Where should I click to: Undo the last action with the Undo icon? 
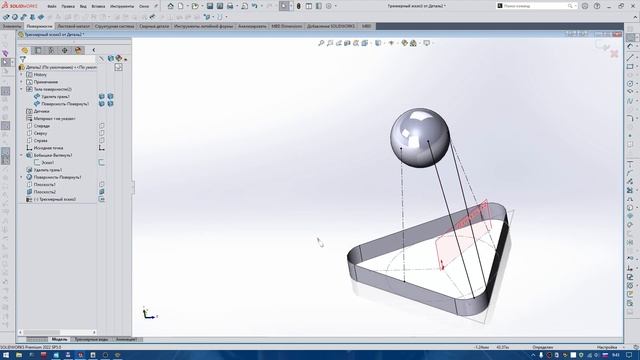[255, 6]
